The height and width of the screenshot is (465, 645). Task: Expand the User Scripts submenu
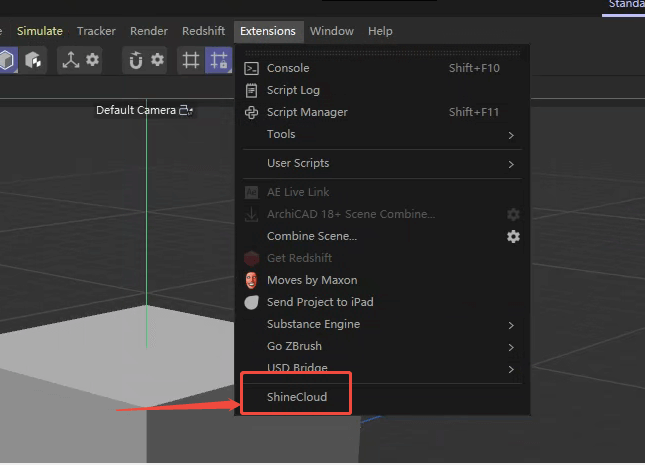click(382, 163)
